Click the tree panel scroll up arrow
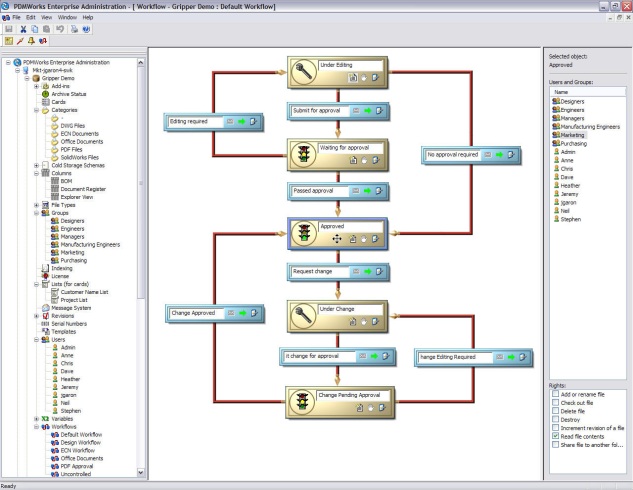The image size is (633, 490). 140,63
